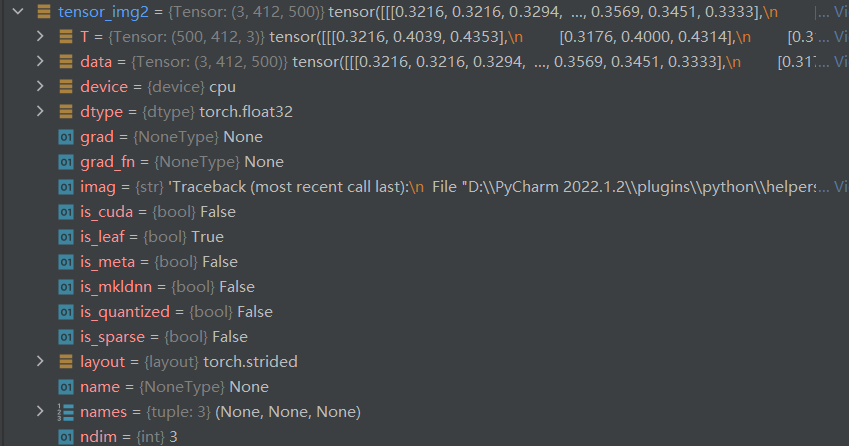The width and height of the screenshot is (849, 446).
Task: Expand the dtype torch.float32 node
Action: point(40,111)
